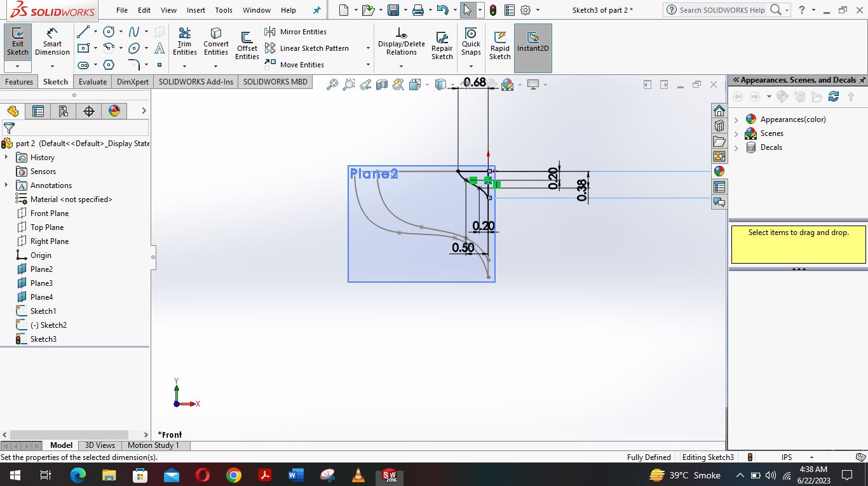
Task: Select the Sketch Fillet tool
Action: pyautogui.click(x=134, y=65)
